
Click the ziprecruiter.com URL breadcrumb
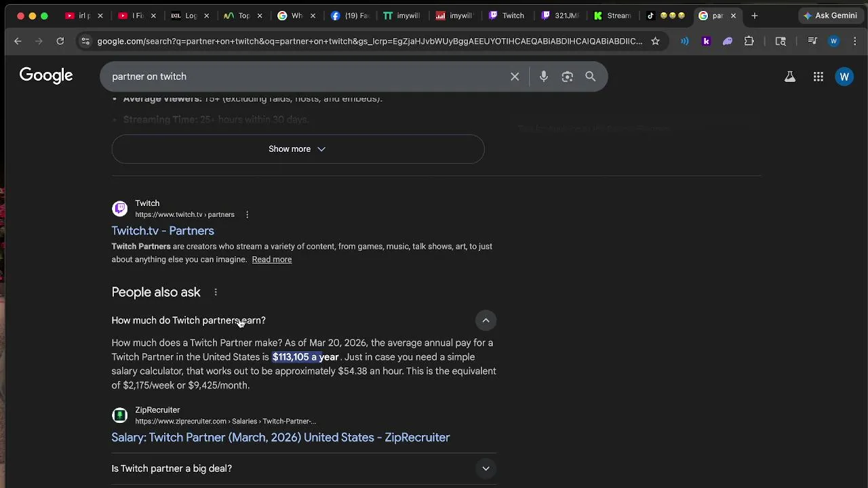click(225, 422)
